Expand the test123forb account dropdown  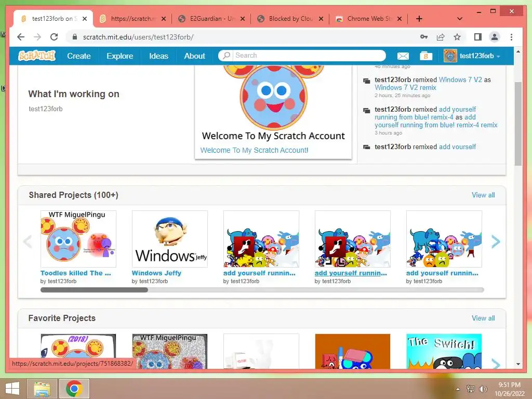pyautogui.click(x=498, y=56)
